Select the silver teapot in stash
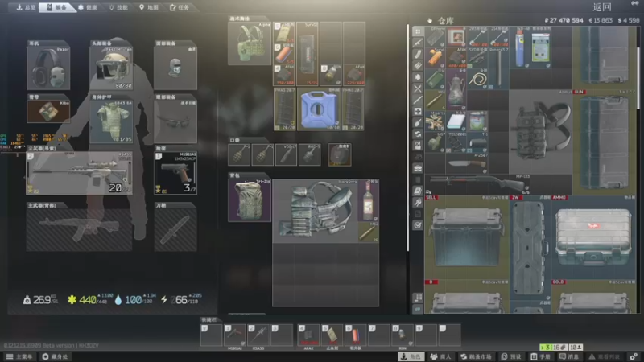The image size is (644, 362). [456, 89]
